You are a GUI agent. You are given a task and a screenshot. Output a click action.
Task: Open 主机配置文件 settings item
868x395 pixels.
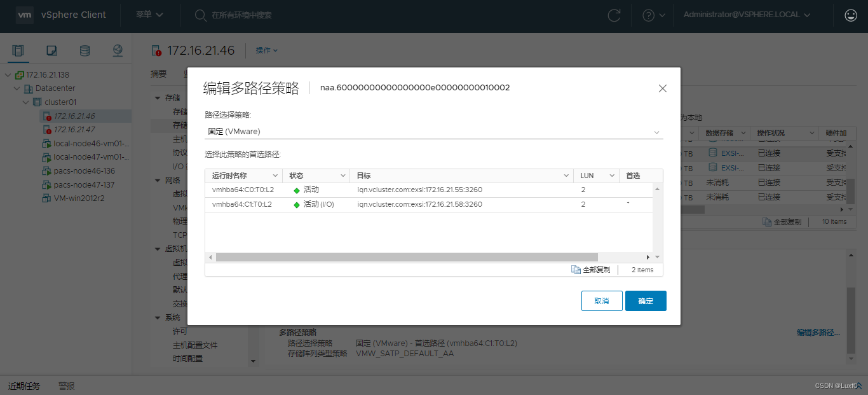(195, 345)
